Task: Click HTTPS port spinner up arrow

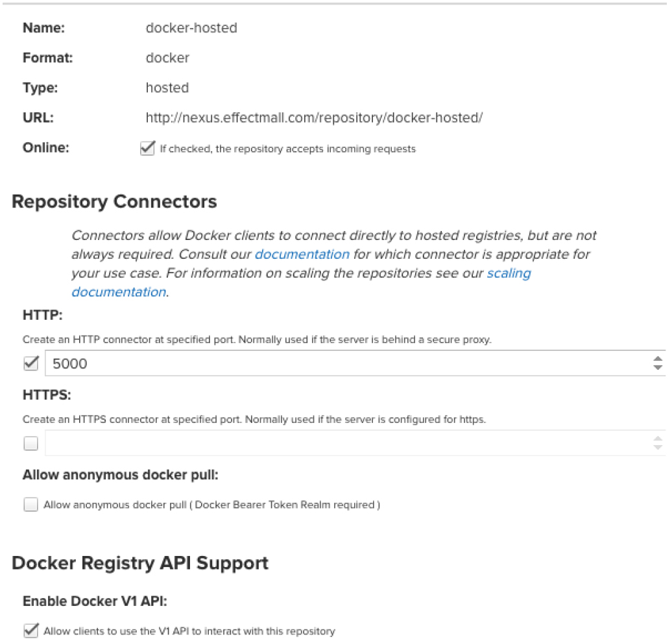Action: coord(658,439)
